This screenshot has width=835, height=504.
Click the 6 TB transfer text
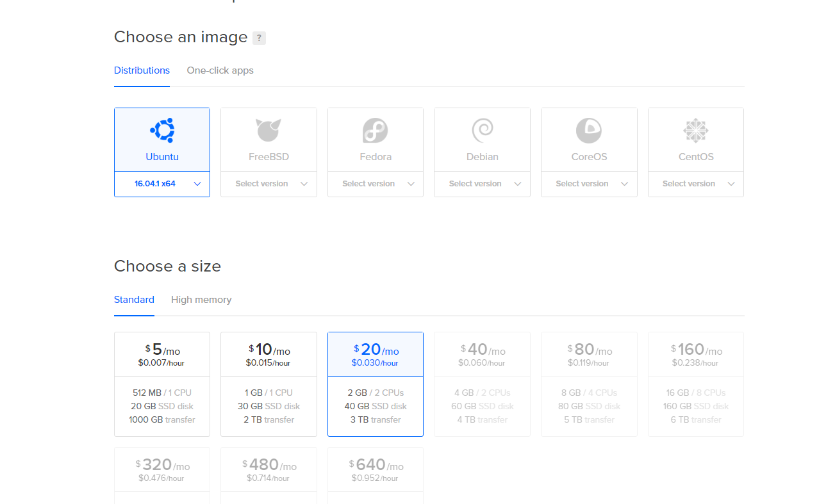click(696, 420)
